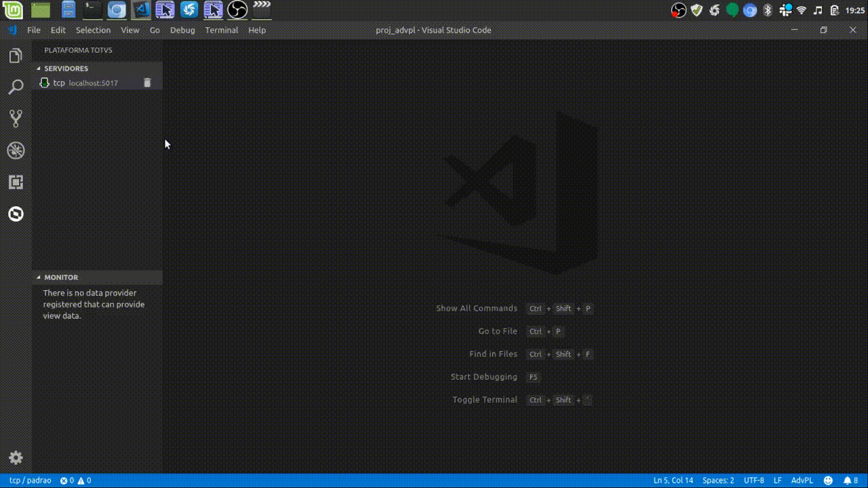Click tcp / padrao in the status bar

30,481
